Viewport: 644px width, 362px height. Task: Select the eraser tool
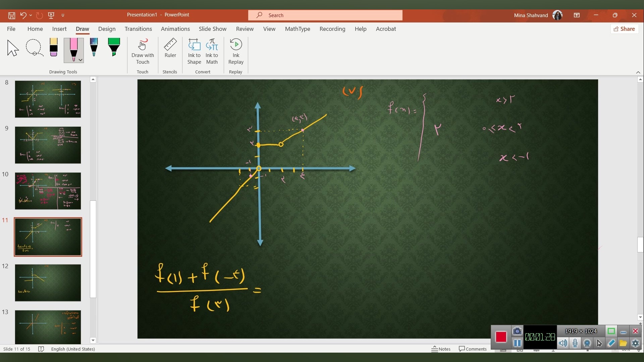[x=54, y=47]
